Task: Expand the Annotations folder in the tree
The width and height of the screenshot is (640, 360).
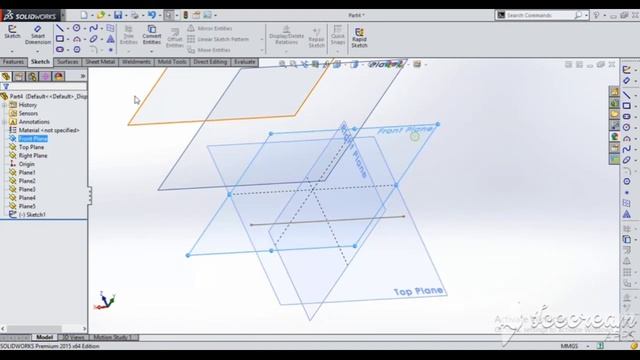Action: [x=4, y=122]
